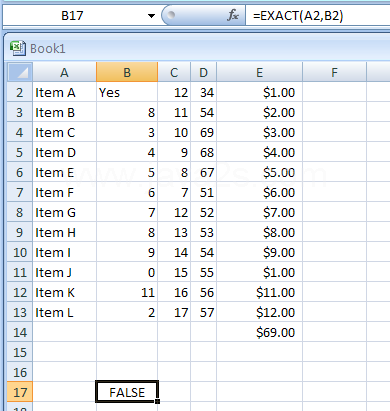Click the $69.00 total cell
The width and height of the screenshot is (390, 411).
[259, 332]
